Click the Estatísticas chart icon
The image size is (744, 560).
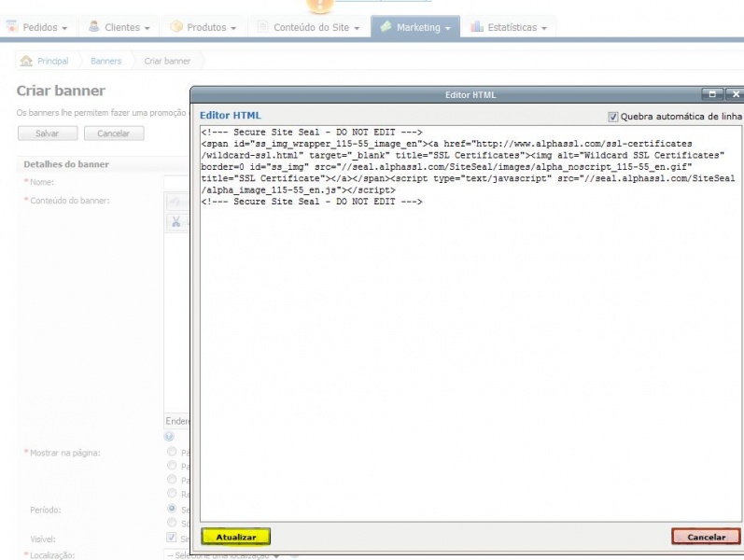point(477,26)
